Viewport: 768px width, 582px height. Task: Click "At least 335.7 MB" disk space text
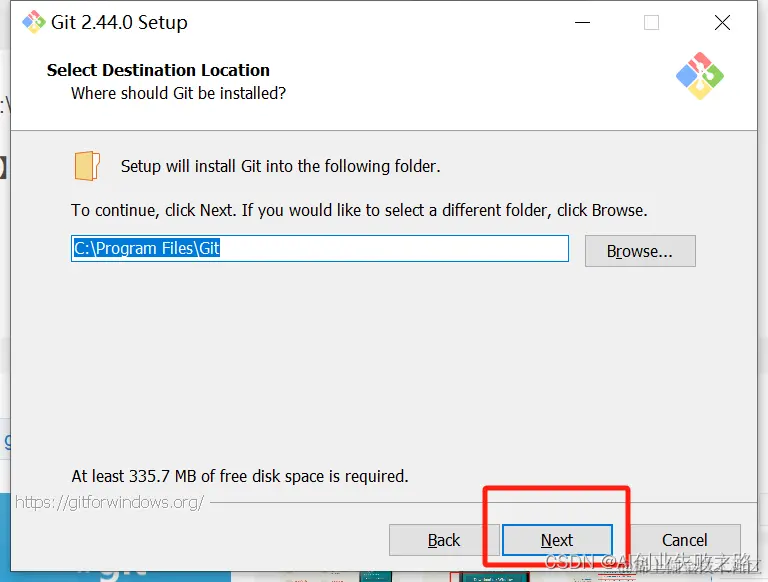click(240, 476)
